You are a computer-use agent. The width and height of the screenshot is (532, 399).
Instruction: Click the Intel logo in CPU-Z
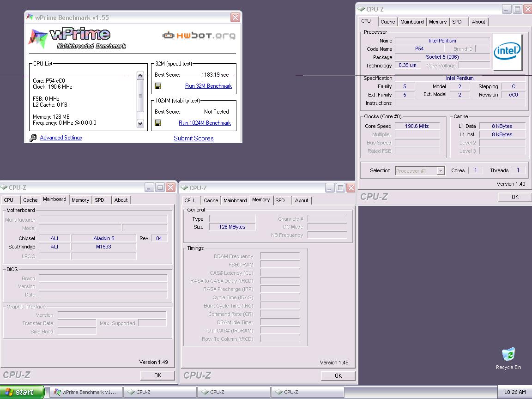click(507, 52)
